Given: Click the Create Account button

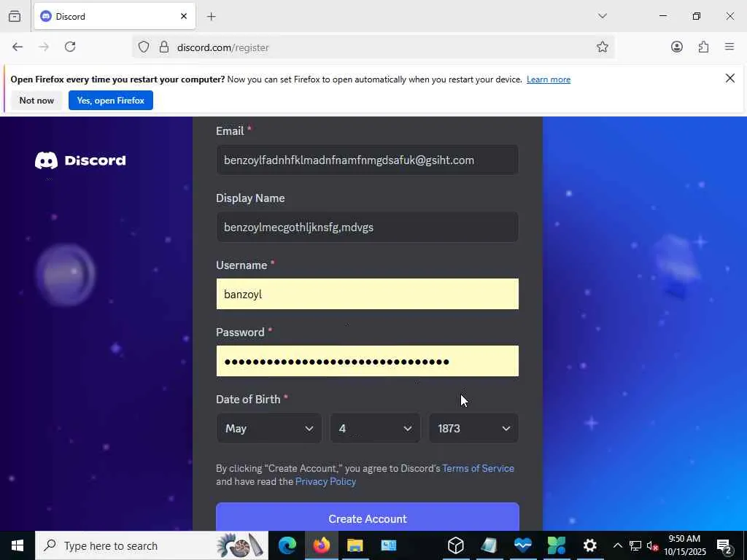Looking at the screenshot, I should (368, 517).
